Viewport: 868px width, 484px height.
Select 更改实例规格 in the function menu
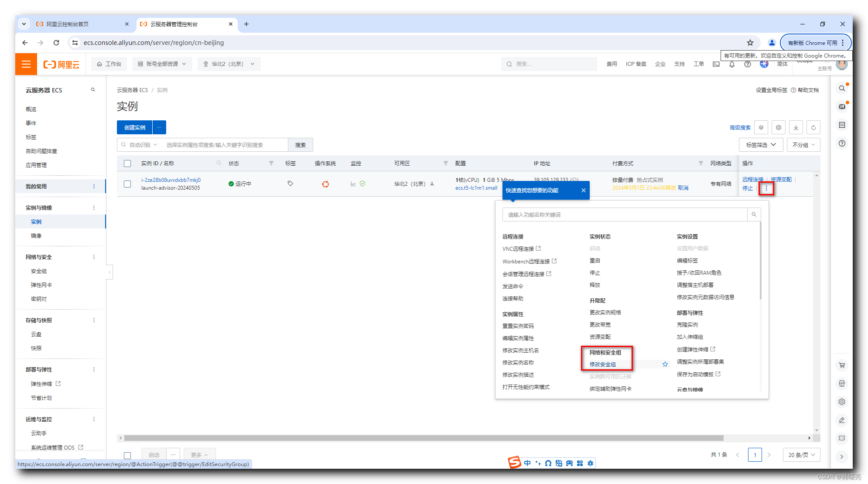(605, 313)
